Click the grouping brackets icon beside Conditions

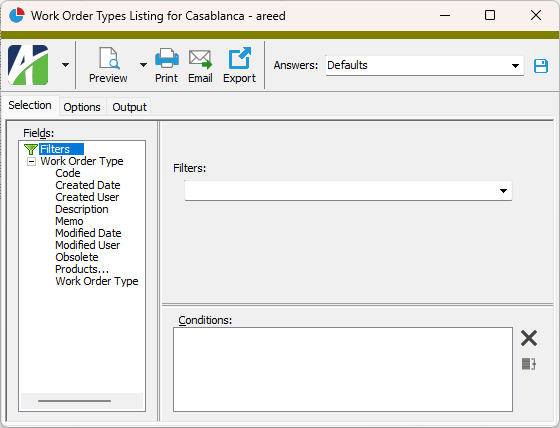point(529,364)
